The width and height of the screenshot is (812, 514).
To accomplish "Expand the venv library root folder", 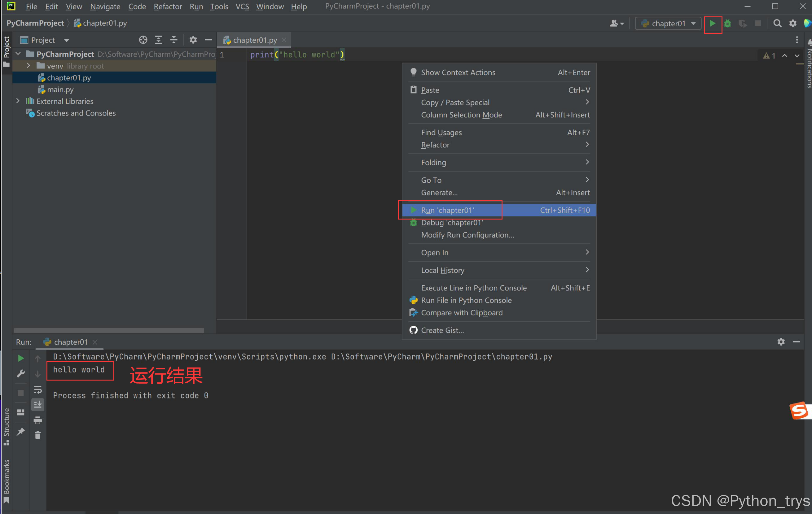I will tap(29, 66).
